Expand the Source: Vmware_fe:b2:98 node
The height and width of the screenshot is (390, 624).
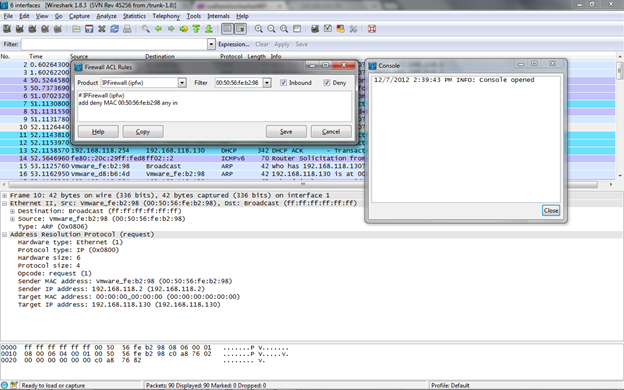[12, 219]
